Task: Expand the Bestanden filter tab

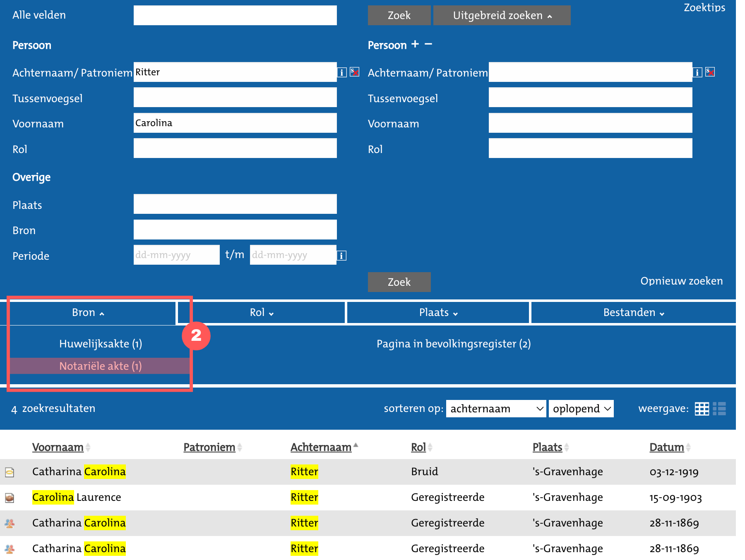Action: pos(633,313)
